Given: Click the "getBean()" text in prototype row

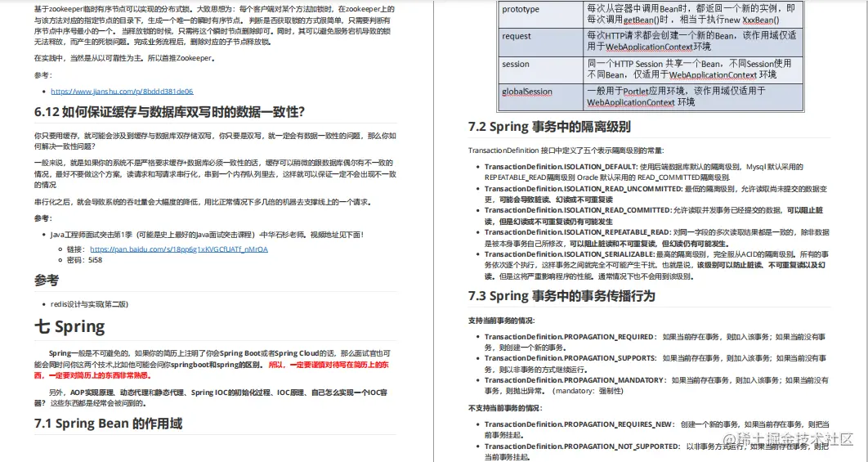Looking at the screenshot, I should click(x=641, y=20).
